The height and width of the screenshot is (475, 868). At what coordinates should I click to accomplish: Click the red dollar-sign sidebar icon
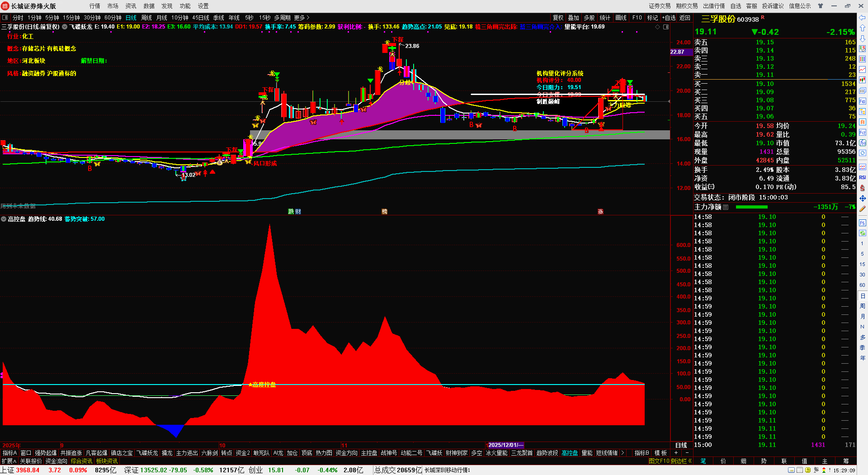tap(862, 188)
